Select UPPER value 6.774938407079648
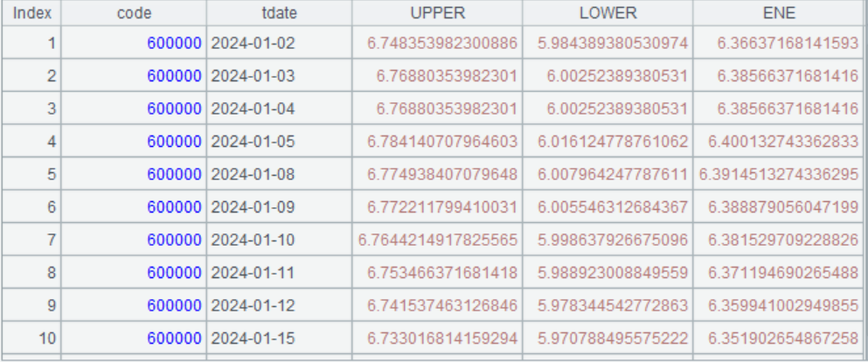The image size is (868, 362). click(437, 174)
